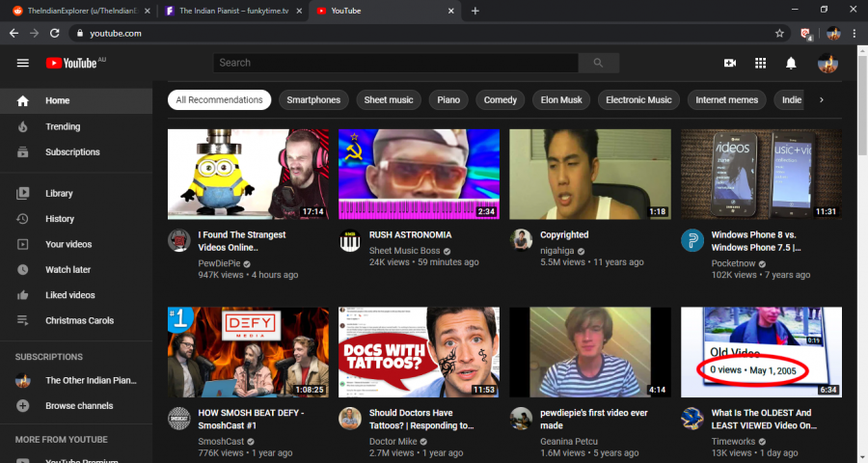
Task: Open Windows Phone 8 video thumbnail
Action: [761, 175]
